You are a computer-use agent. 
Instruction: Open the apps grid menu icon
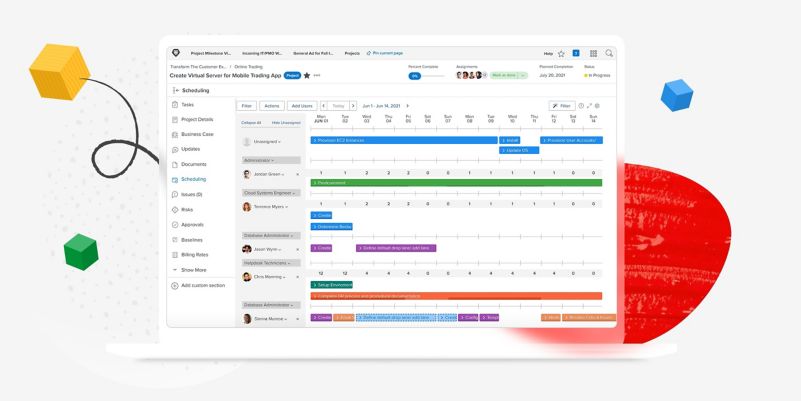pyautogui.click(x=593, y=53)
